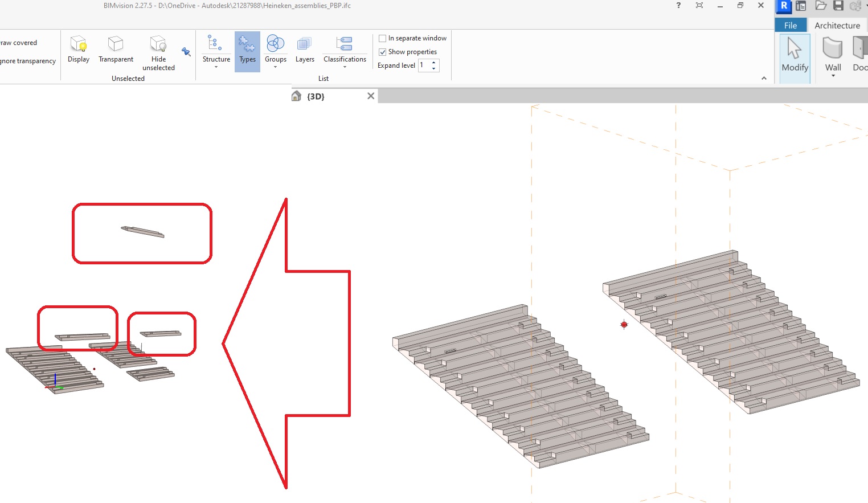Activate Hide unselected tool
868x503 pixels.
point(158,51)
